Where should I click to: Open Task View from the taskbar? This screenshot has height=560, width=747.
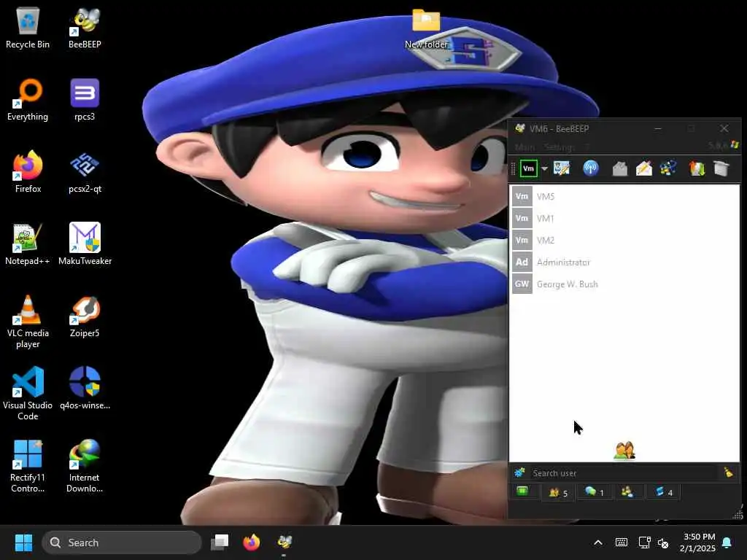[x=220, y=542]
